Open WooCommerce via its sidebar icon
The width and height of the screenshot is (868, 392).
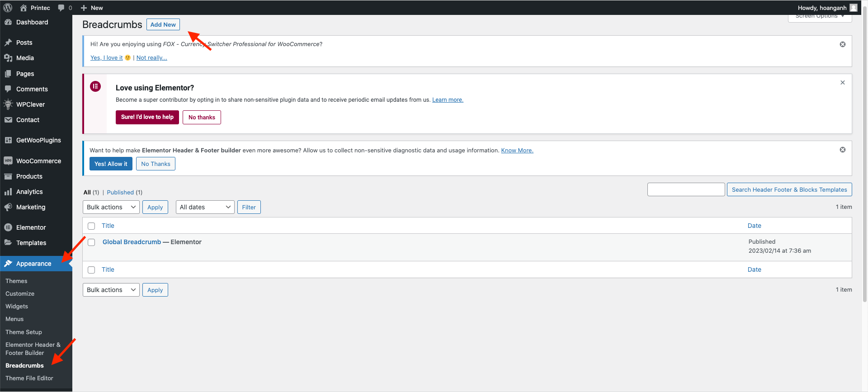(8, 161)
